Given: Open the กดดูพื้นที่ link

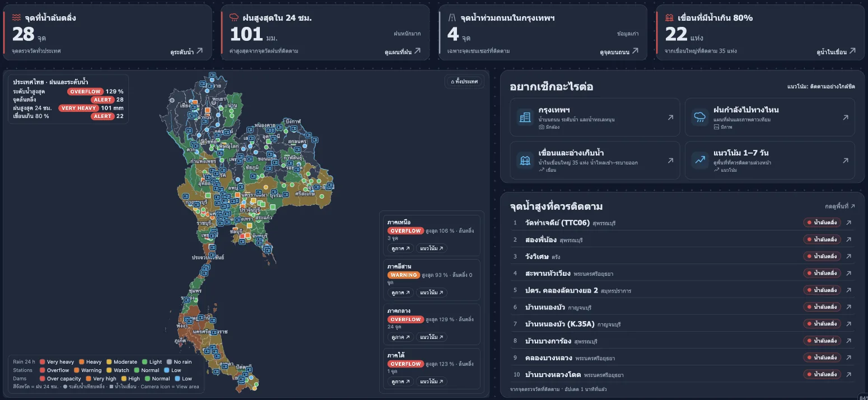Looking at the screenshot, I should click(840, 206).
